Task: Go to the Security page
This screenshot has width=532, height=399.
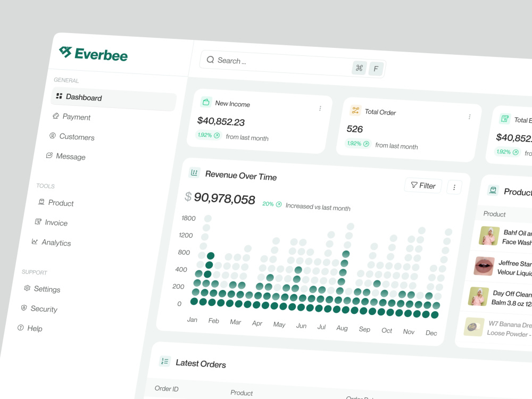Action: (39, 309)
